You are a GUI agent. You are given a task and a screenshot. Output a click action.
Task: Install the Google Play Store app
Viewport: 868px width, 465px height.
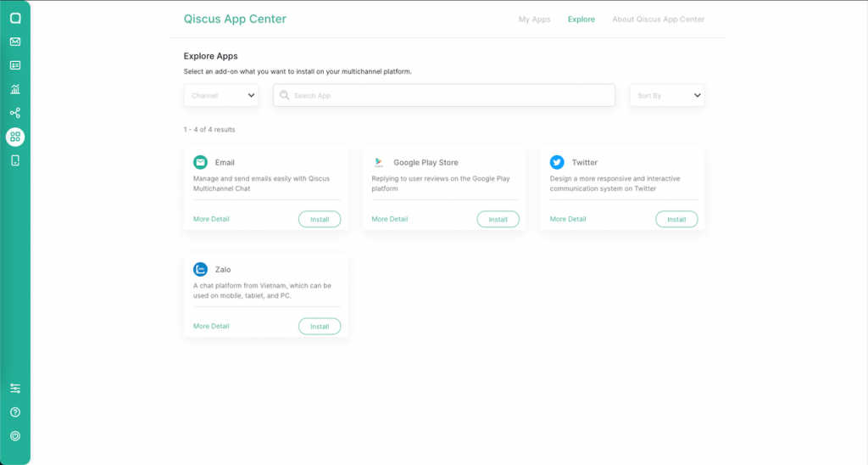pos(498,220)
